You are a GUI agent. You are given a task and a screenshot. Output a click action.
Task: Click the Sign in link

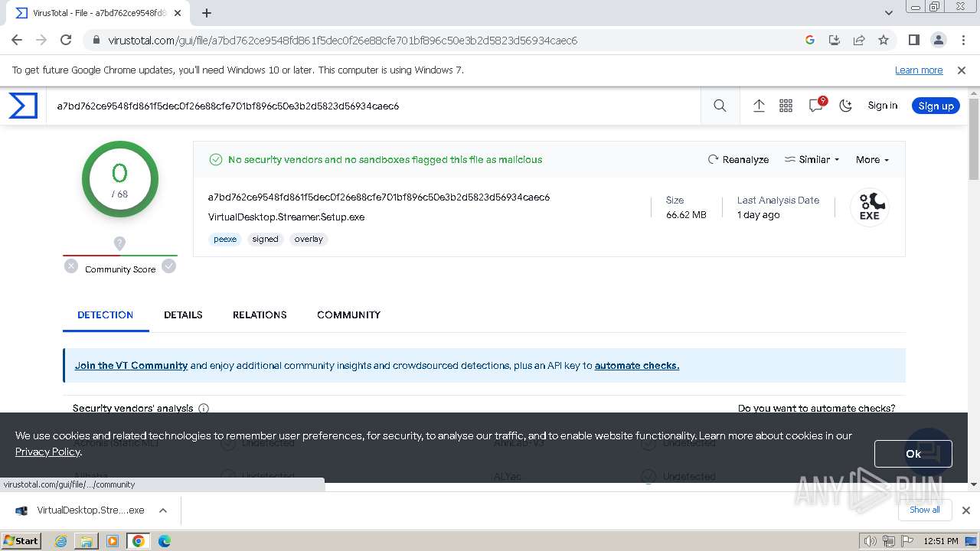pos(882,106)
